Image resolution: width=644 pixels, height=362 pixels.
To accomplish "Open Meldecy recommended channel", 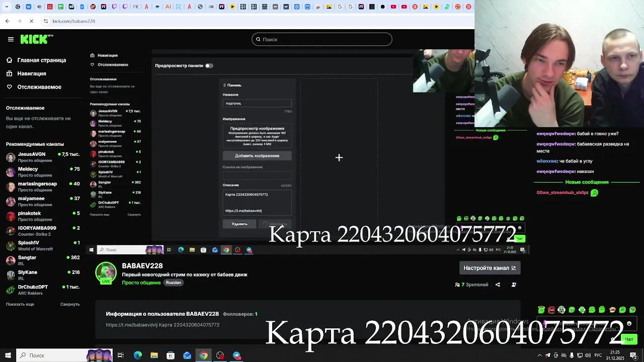I will coord(43,172).
